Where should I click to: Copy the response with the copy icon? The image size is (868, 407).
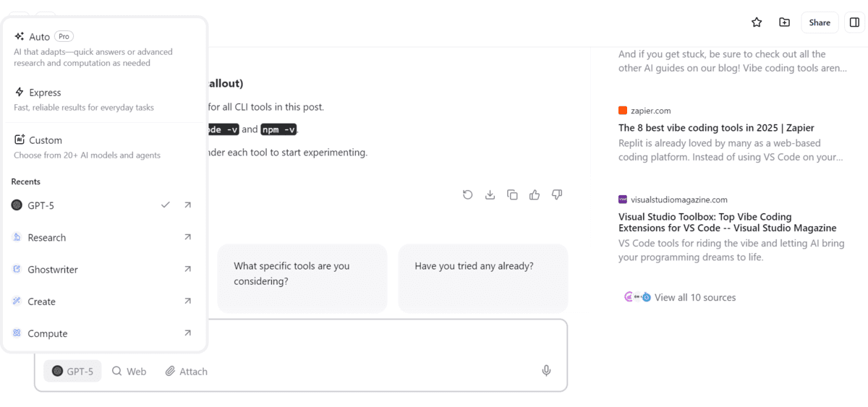512,194
